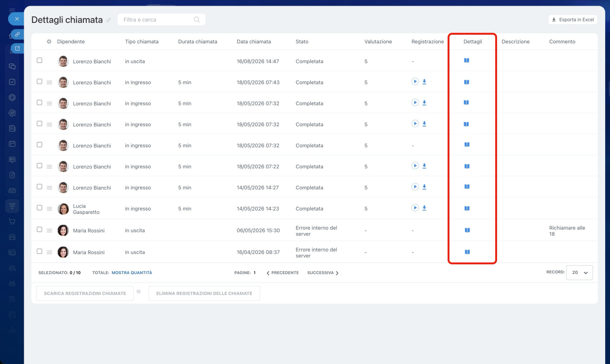Play recording of the 18/05/2026 07:43 call
This screenshot has width=610, height=364.
pyautogui.click(x=415, y=81)
